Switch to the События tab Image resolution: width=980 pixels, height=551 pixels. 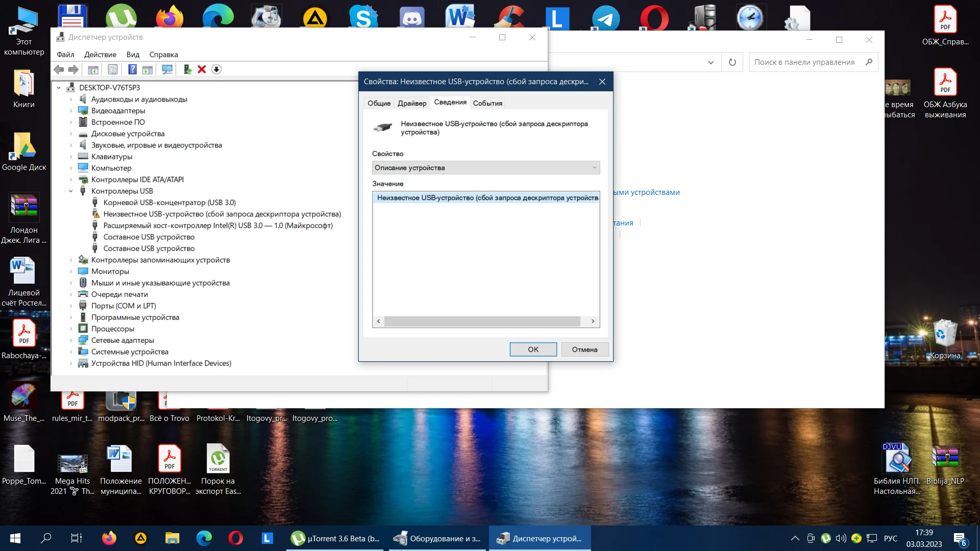[x=487, y=103]
